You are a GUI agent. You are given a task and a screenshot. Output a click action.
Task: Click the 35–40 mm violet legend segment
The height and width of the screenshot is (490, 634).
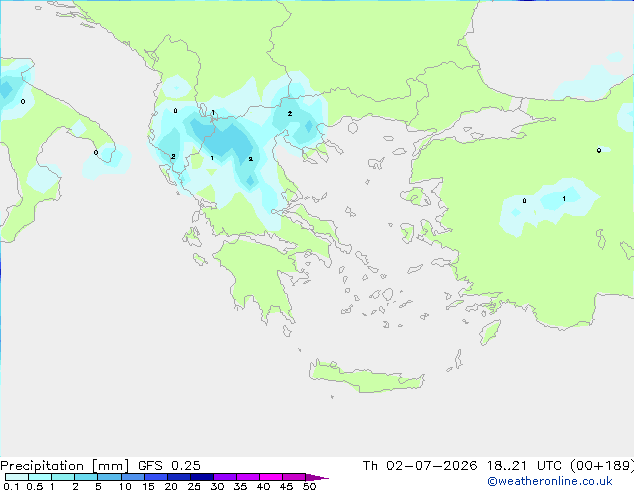pyautogui.click(x=247, y=477)
